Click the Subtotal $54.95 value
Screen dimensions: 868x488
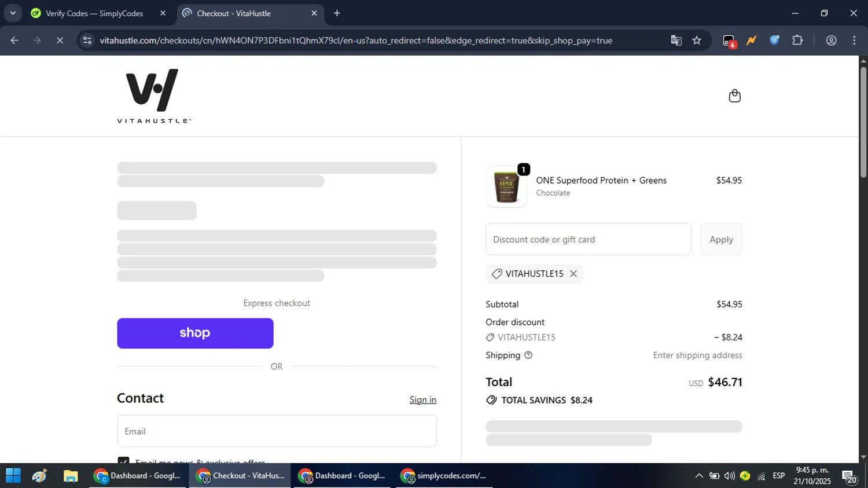(729, 304)
